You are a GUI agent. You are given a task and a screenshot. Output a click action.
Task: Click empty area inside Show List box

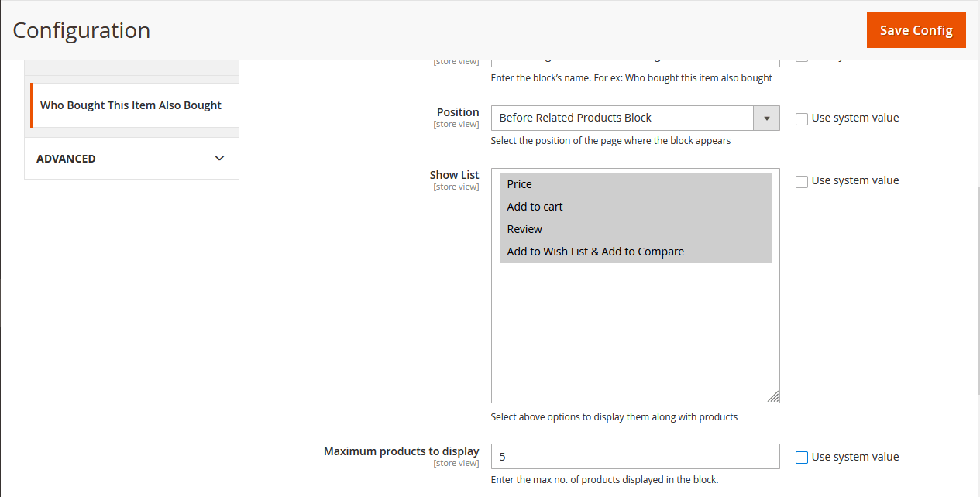point(634,333)
